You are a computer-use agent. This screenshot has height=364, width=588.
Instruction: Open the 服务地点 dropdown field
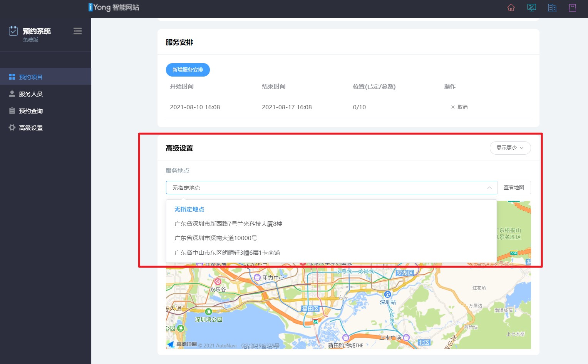click(x=332, y=188)
